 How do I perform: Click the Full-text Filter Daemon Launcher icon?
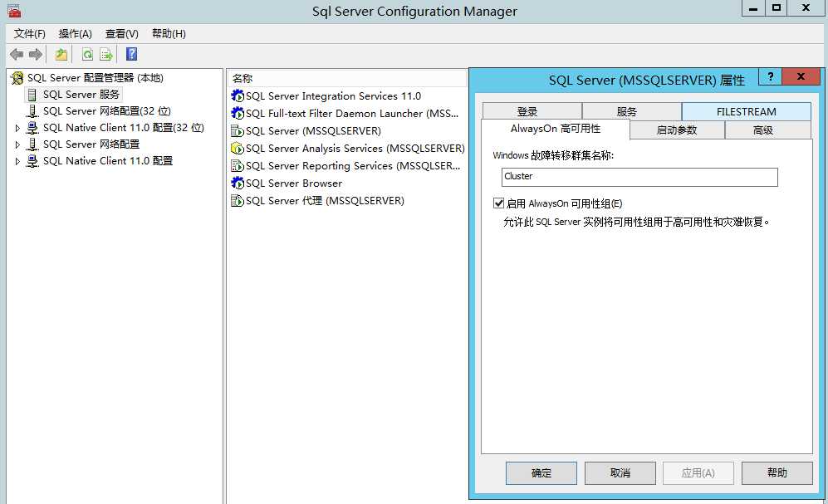[238, 114]
